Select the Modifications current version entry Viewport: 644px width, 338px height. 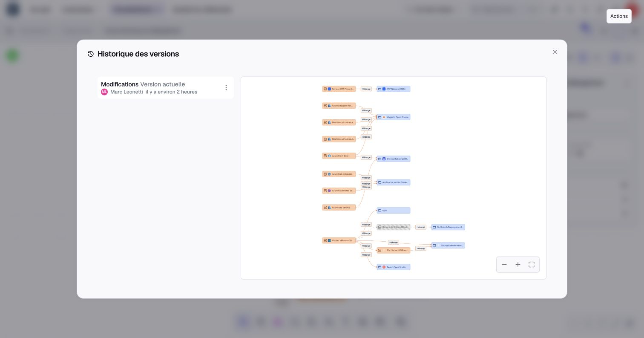[x=166, y=88]
